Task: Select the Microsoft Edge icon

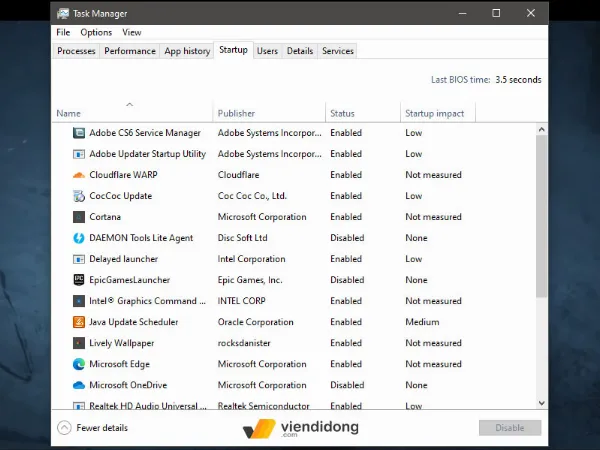Action: [80, 364]
